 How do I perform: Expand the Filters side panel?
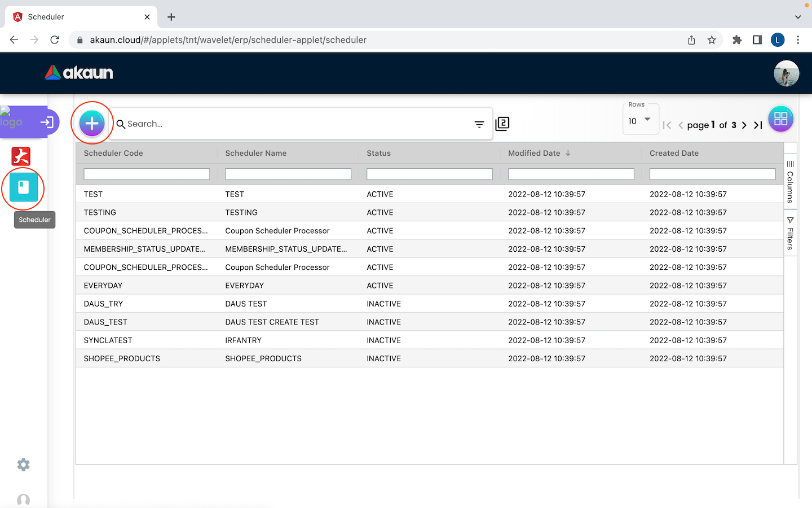coord(790,233)
